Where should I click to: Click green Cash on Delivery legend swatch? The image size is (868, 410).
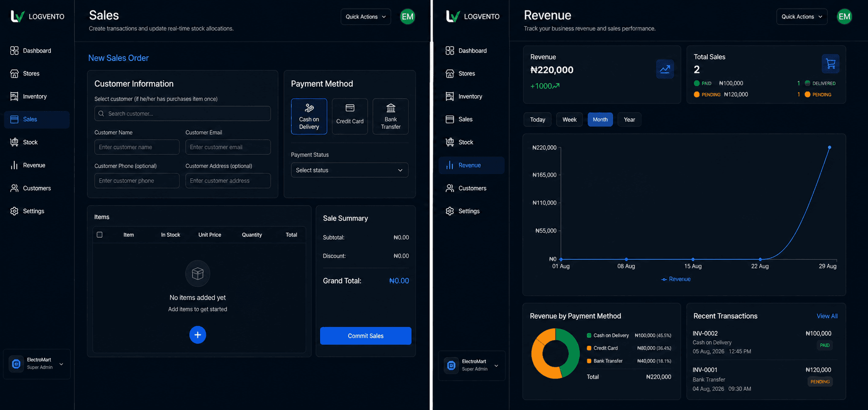[589, 335]
